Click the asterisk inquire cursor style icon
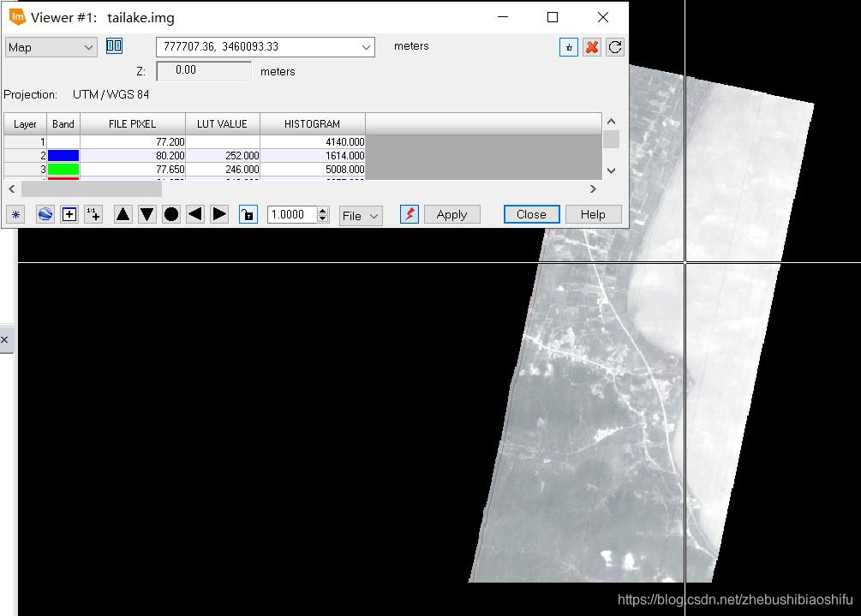This screenshot has width=861, height=616. pos(15,215)
